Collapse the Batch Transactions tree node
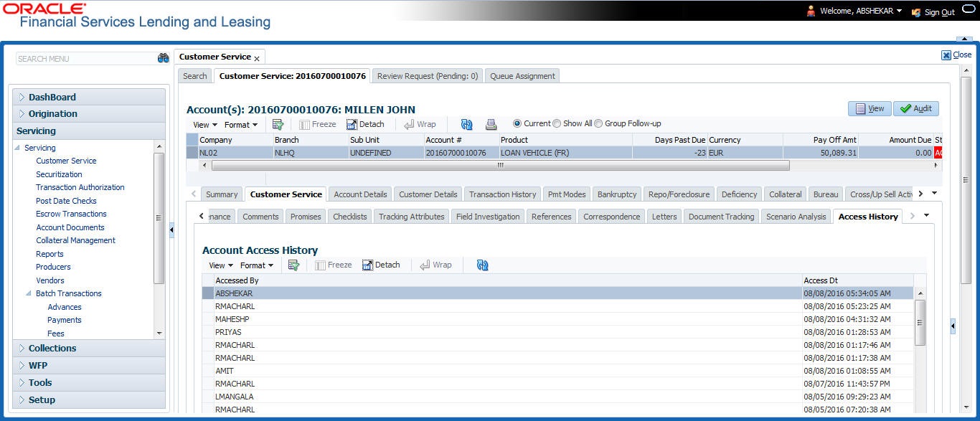 point(30,293)
